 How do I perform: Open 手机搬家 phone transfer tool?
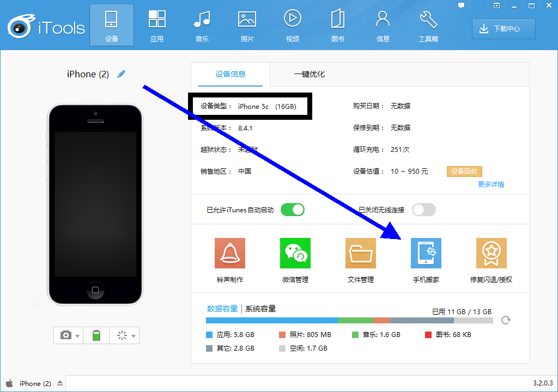tap(426, 260)
